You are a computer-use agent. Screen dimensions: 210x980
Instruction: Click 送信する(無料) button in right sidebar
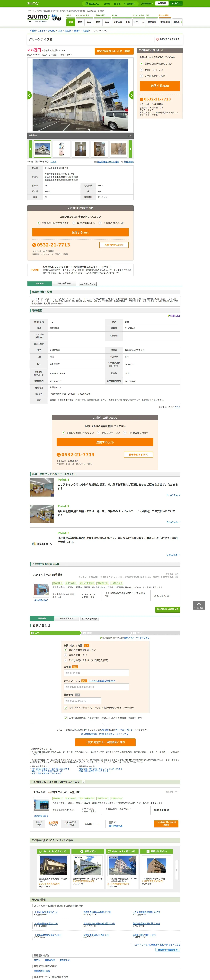tap(160, 86)
